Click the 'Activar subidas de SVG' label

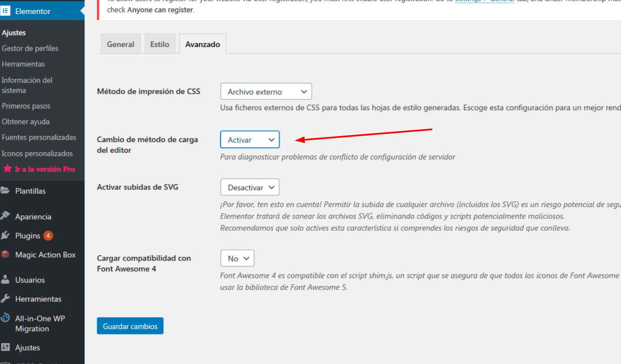pyautogui.click(x=137, y=187)
